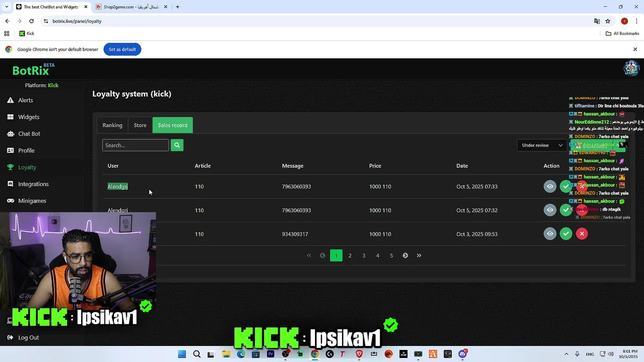The height and width of the screenshot is (362, 644).
Task: Jump to first page double arrow
Action: pos(309,255)
